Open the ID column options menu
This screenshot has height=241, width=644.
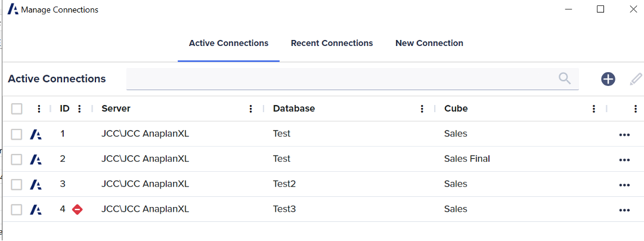pyautogui.click(x=80, y=109)
